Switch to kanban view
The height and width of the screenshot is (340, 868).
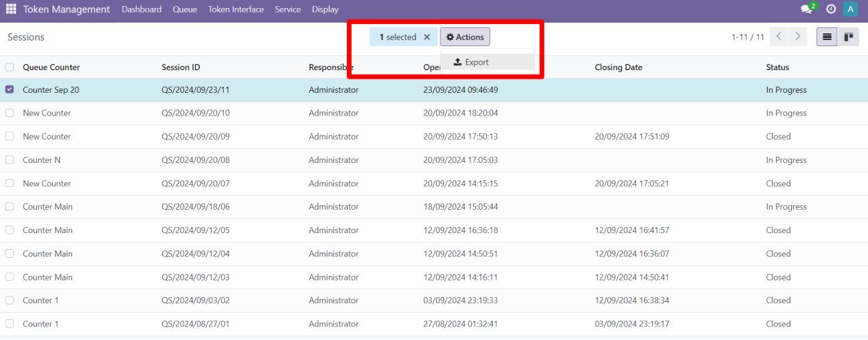[x=849, y=37]
